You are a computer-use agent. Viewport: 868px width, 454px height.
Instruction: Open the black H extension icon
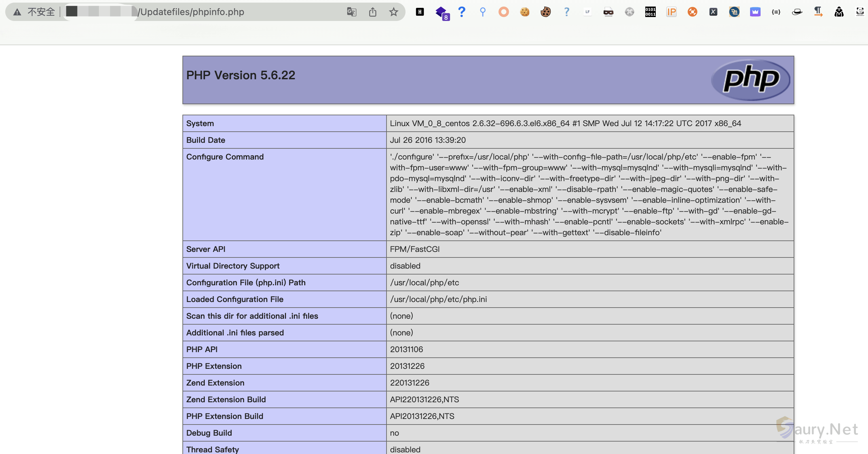click(420, 12)
